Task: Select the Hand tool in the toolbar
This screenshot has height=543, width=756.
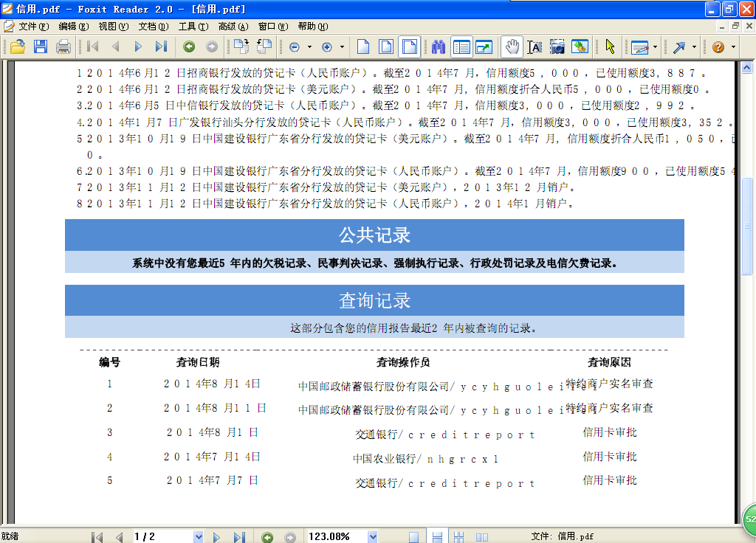Action: pos(511,46)
